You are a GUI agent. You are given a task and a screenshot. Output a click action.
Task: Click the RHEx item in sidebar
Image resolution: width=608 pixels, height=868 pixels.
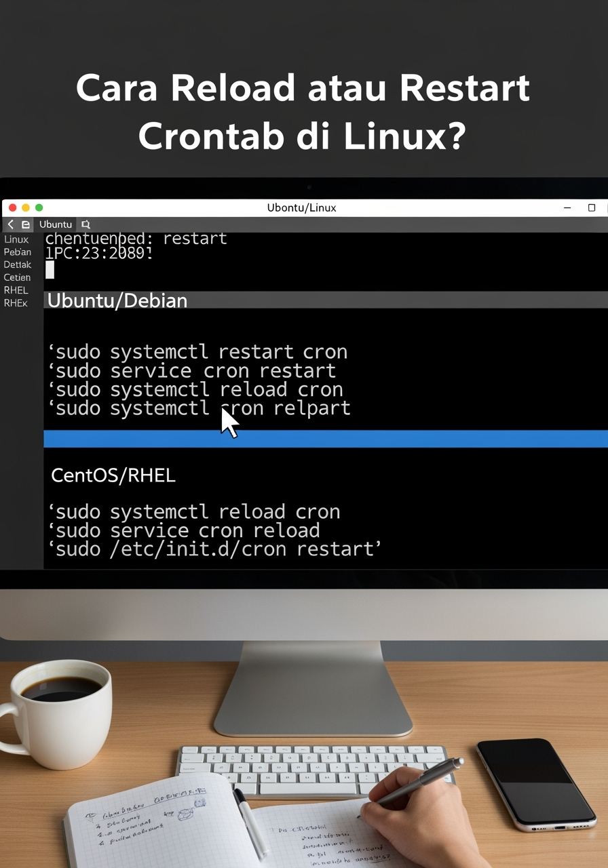[16, 303]
